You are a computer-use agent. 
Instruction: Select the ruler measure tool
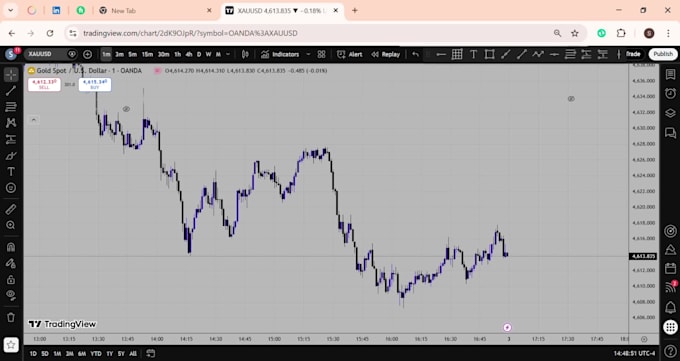tap(11, 209)
